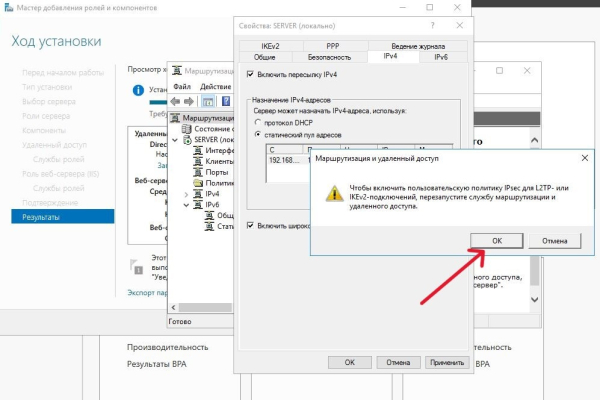Click the horizontal scrollbar in the console tree
This screenshot has height=400, width=600.
[205, 307]
